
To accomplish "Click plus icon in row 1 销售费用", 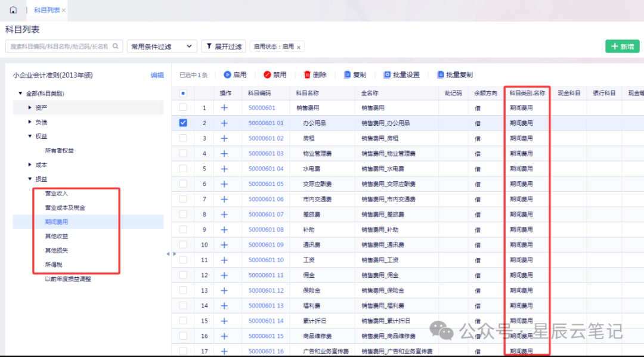I will tap(224, 108).
